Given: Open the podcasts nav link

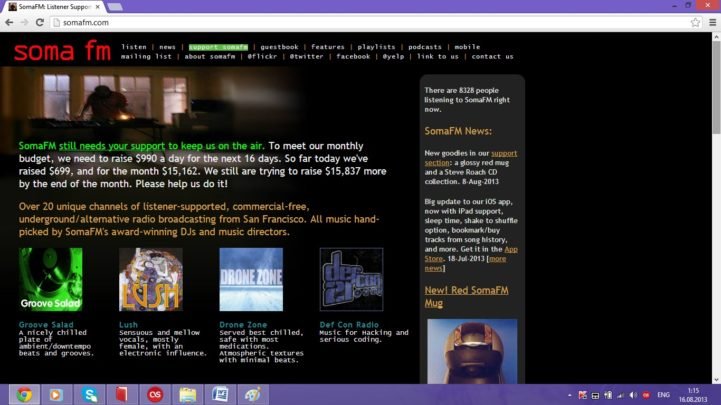Looking at the screenshot, I should [x=425, y=47].
